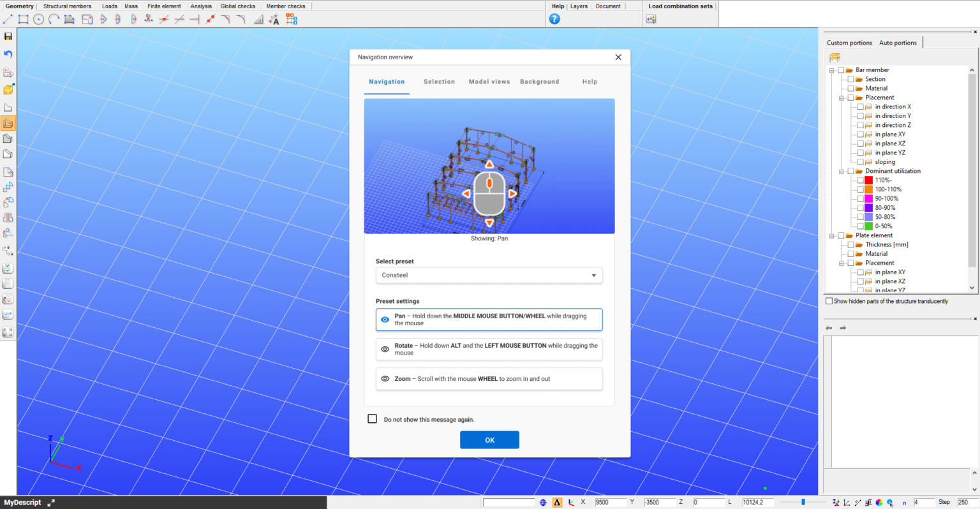Collapse the Placement node under Plate element
The height and width of the screenshot is (509, 980).
click(x=842, y=263)
